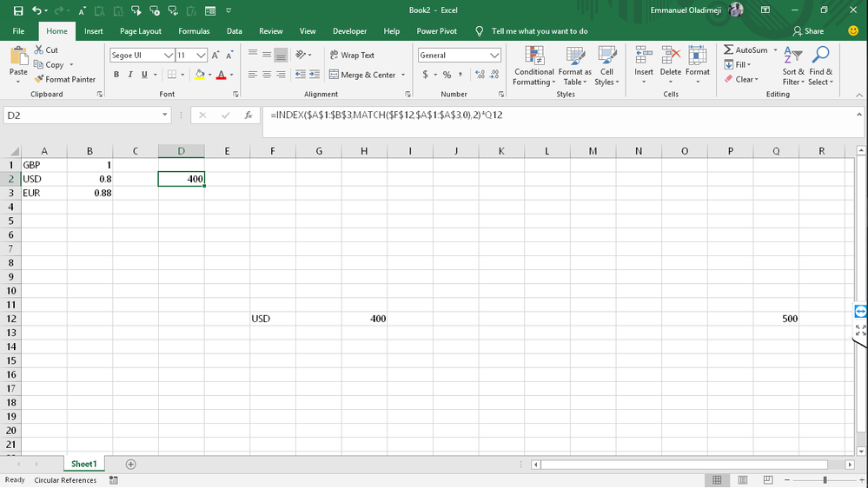Switch to the Power Pivot tab

tap(437, 31)
